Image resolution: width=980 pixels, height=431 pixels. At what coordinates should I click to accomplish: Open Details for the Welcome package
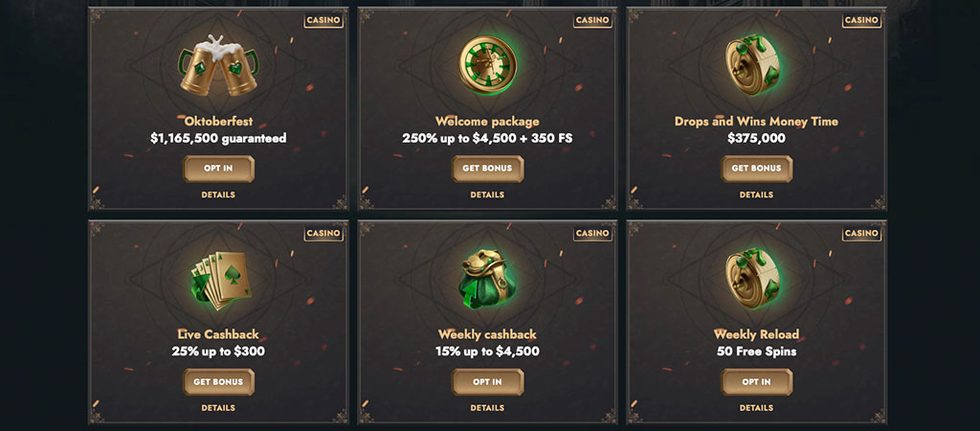tap(487, 194)
